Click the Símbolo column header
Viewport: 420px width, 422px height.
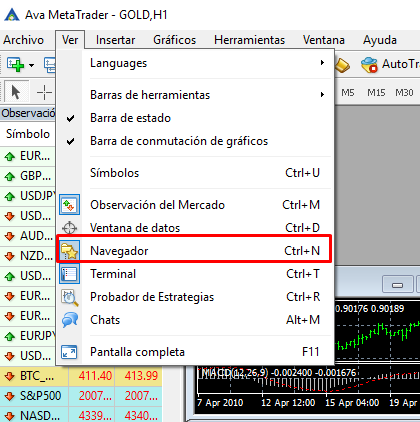pyautogui.click(x=28, y=134)
